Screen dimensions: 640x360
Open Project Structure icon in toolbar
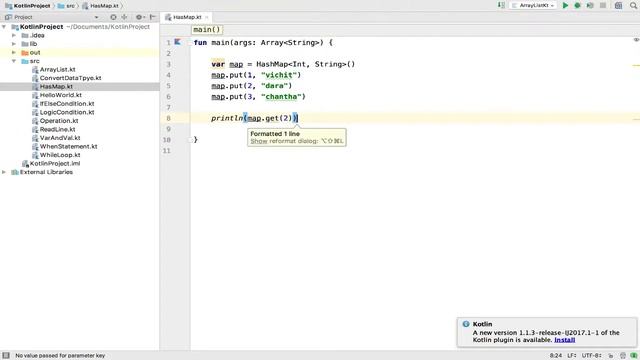tap(618, 6)
